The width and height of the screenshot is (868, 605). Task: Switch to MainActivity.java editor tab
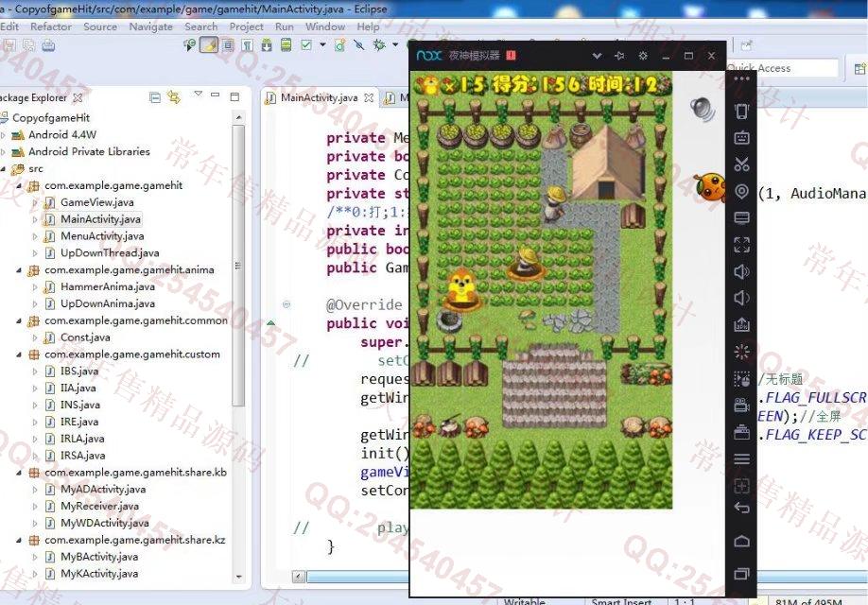pos(319,98)
